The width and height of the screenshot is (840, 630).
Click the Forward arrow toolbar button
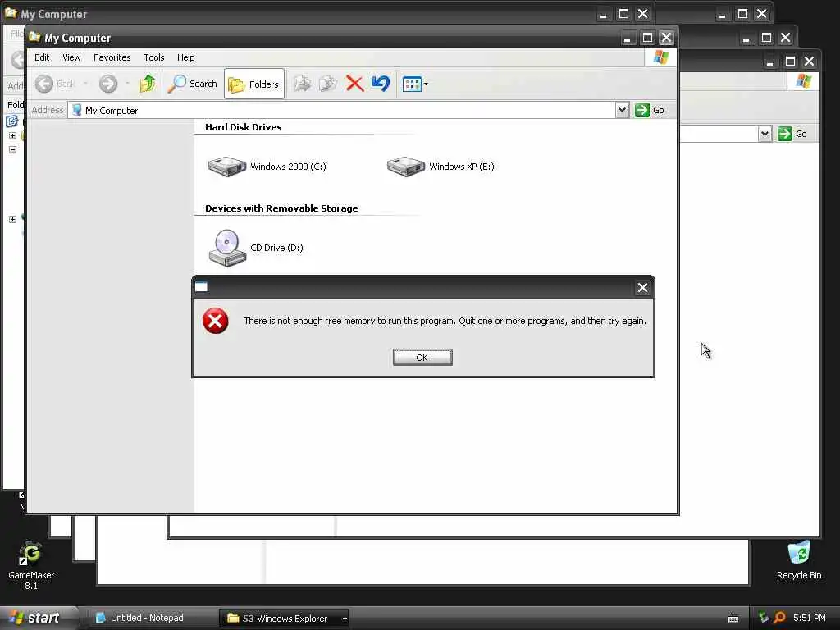coord(107,84)
